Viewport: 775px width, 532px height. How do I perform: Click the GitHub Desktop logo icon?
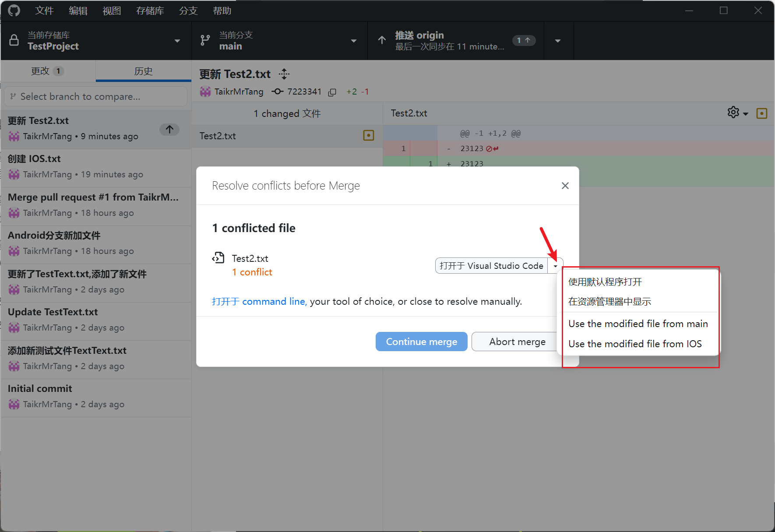pyautogui.click(x=14, y=11)
